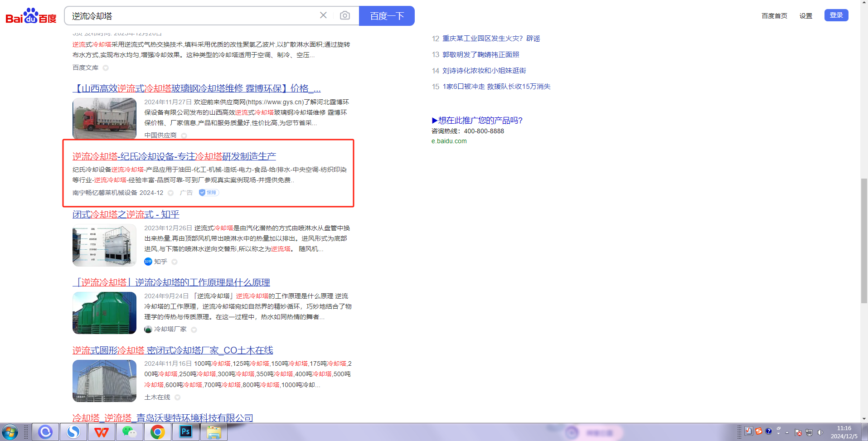Click the 保障 badge on the ad result

pos(209,193)
